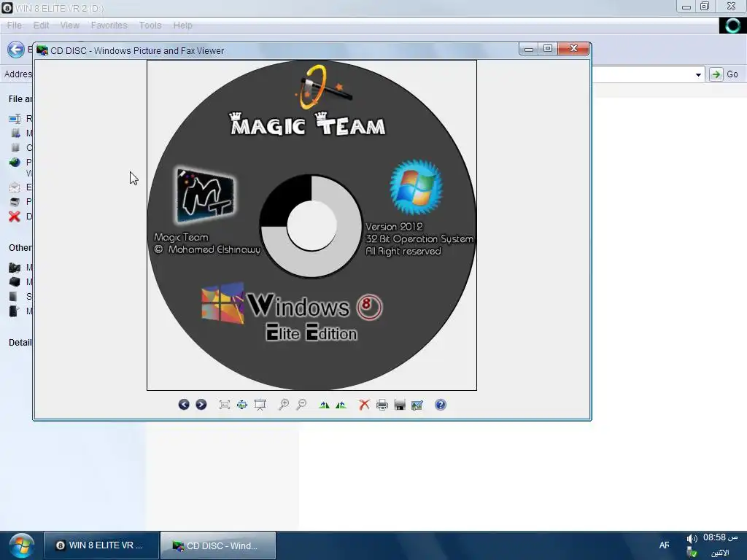This screenshot has height=560, width=747.
Task: Zoom in with the magnifier plus icon
Action: click(x=284, y=405)
